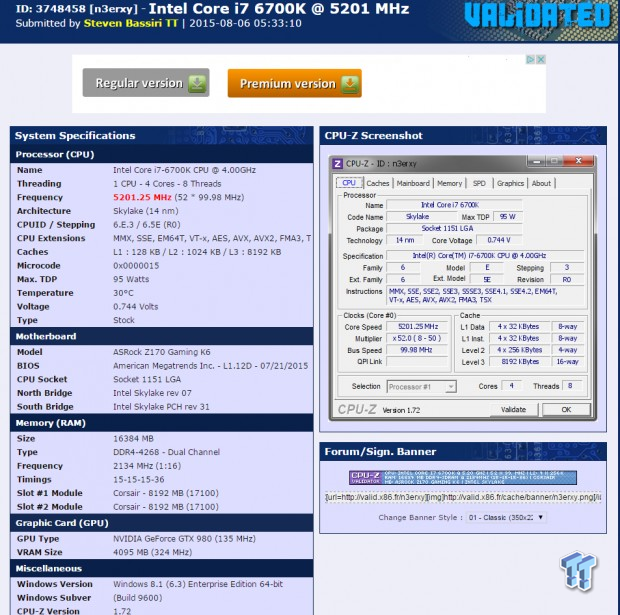The width and height of the screenshot is (620, 615).
Task: Click the 4095 MB VRAM size value
Action: (x=153, y=552)
